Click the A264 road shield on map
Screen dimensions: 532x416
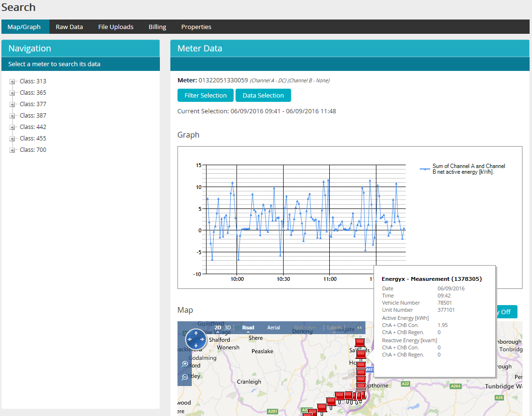[x=456, y=386]
